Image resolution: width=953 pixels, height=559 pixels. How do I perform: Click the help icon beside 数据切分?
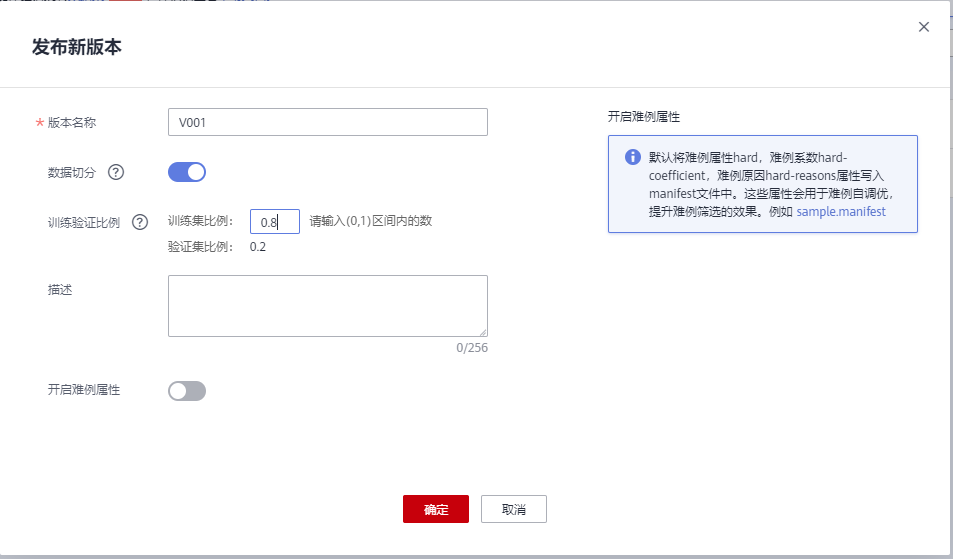tap(116, 172)
